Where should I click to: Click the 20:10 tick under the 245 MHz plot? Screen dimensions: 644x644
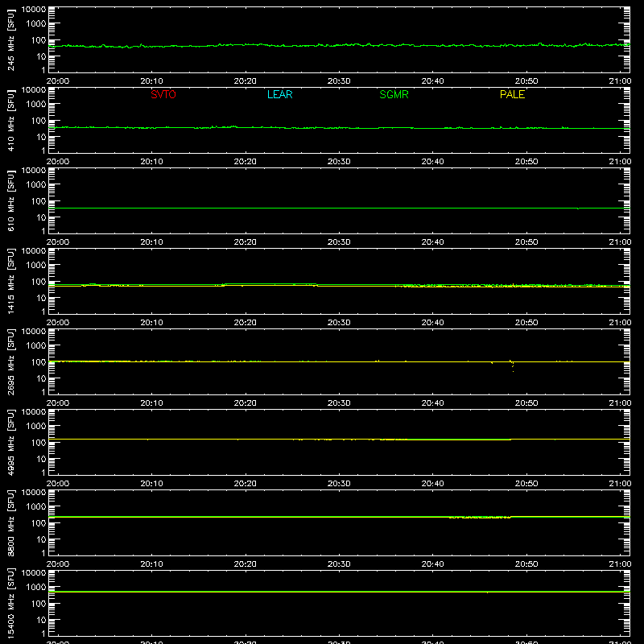(151, 81)
